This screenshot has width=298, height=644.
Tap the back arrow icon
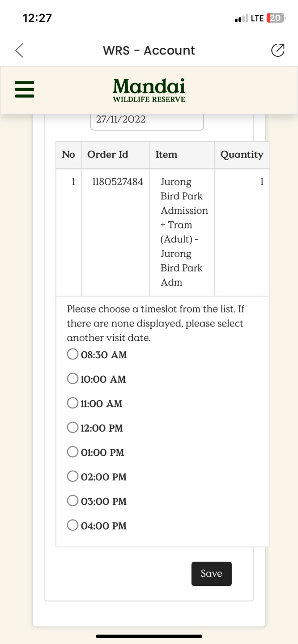[19, 51]
